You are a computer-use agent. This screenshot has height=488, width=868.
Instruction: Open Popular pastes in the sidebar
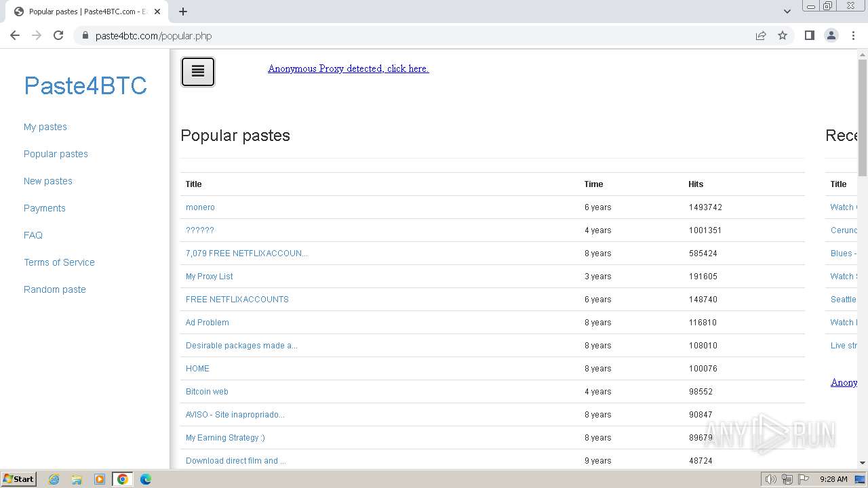(x=56, y=154)
